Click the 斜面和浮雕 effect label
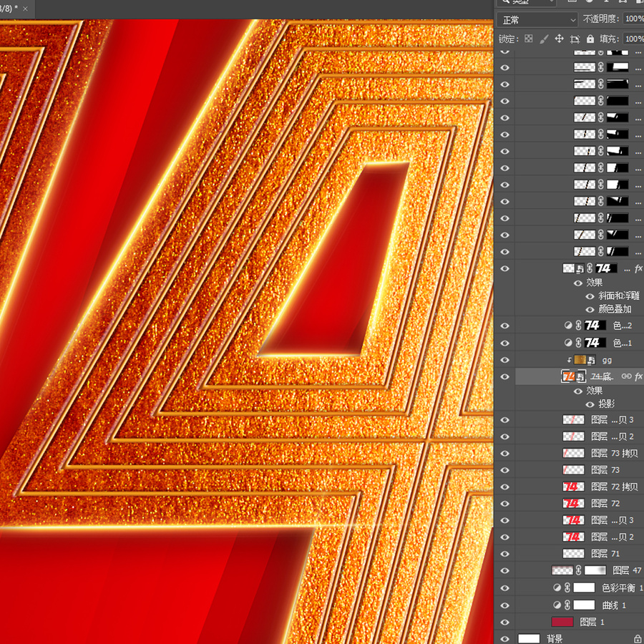The image size is (644, 644). (619, 296)
